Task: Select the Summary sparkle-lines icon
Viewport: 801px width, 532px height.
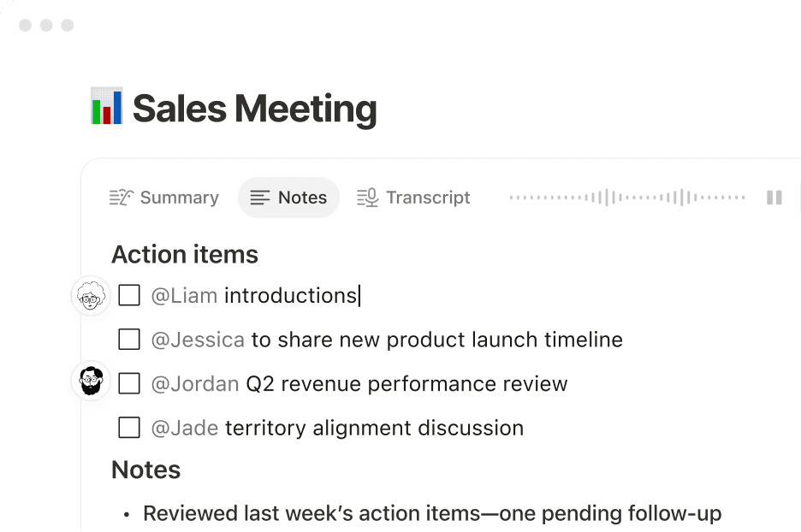Action: click(x=121, y=197)
